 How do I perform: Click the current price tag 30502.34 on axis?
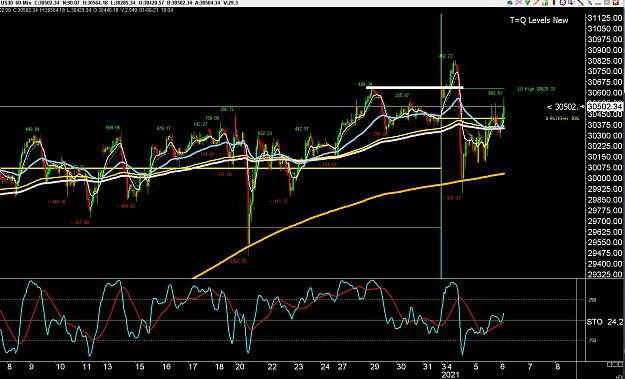605,106
